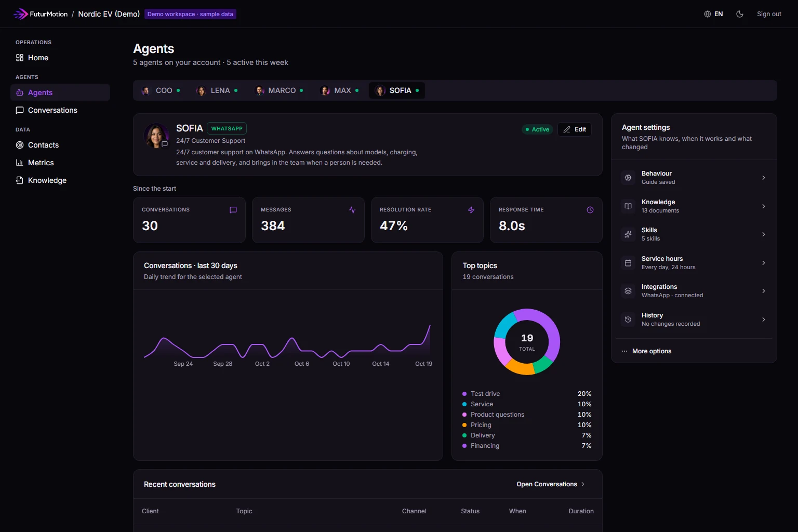Click the Service hours calendar icon
This screenshot has width=798, height=532.
[x=628, y=263]
